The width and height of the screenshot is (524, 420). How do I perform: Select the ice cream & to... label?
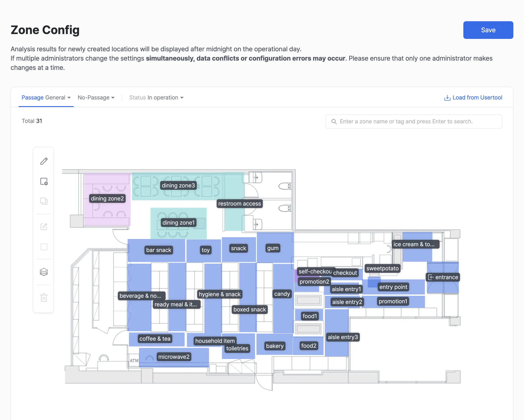[x=415, y=244]
